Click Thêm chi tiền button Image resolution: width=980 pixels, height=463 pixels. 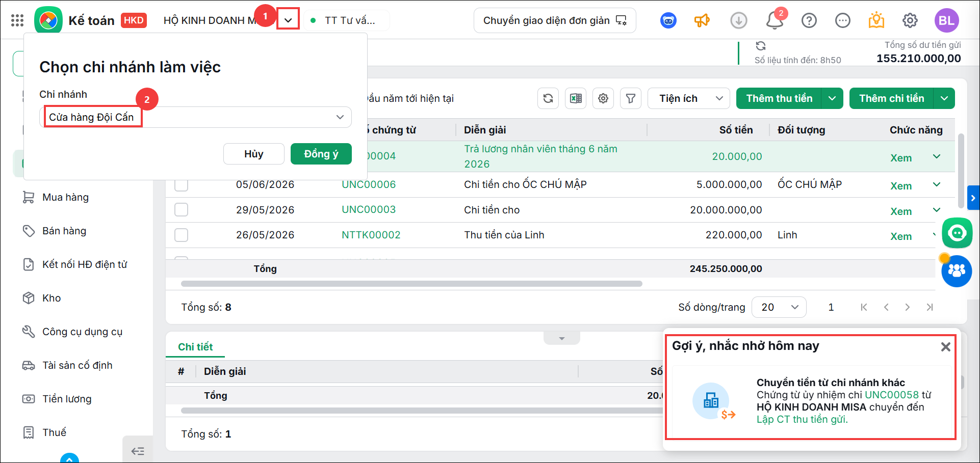point(891,98)
